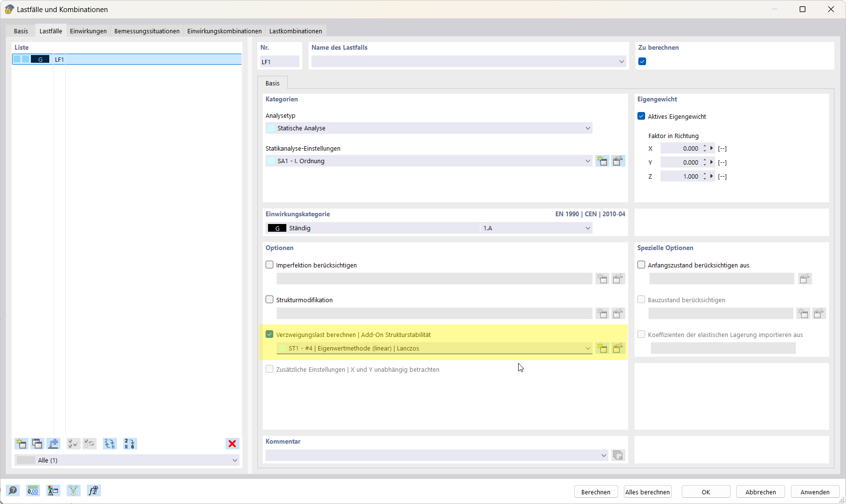Screen dimensions: 846x504
Task: Click the new load case icon below the list
Action: (21, 444)
